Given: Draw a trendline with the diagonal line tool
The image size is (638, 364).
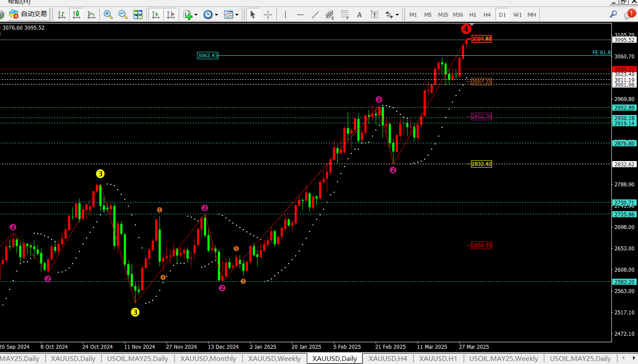Looking at the screenshot, I should point(315,15).
